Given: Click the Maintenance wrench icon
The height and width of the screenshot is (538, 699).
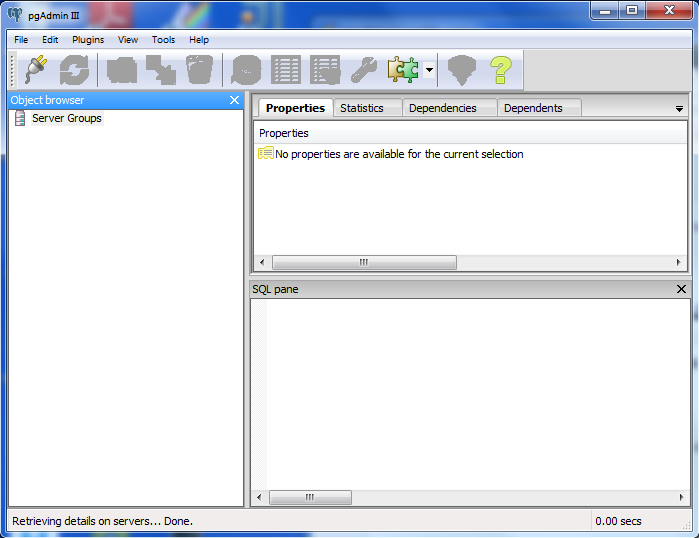Looking at the screenshot, I should point(364,70).
